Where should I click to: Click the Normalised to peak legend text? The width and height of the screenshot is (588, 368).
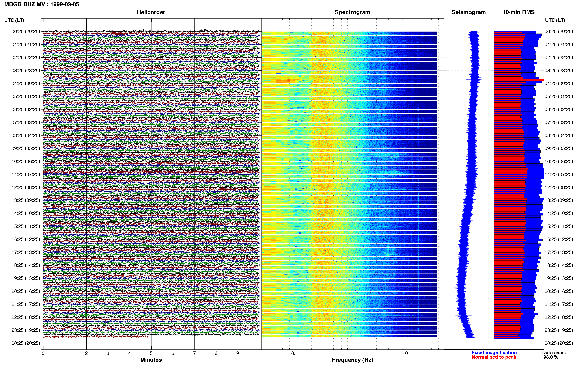tap(494, 357)
